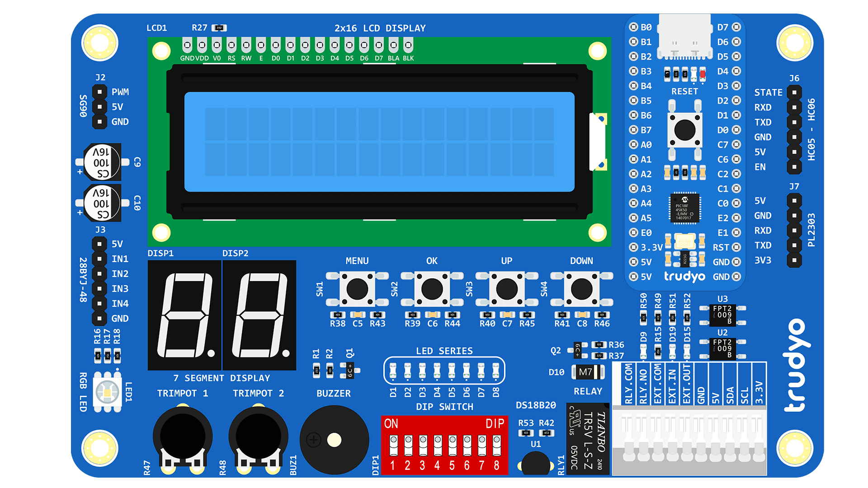Flip DIP switch number 8
868x488 pixels.
click(496, 446)
